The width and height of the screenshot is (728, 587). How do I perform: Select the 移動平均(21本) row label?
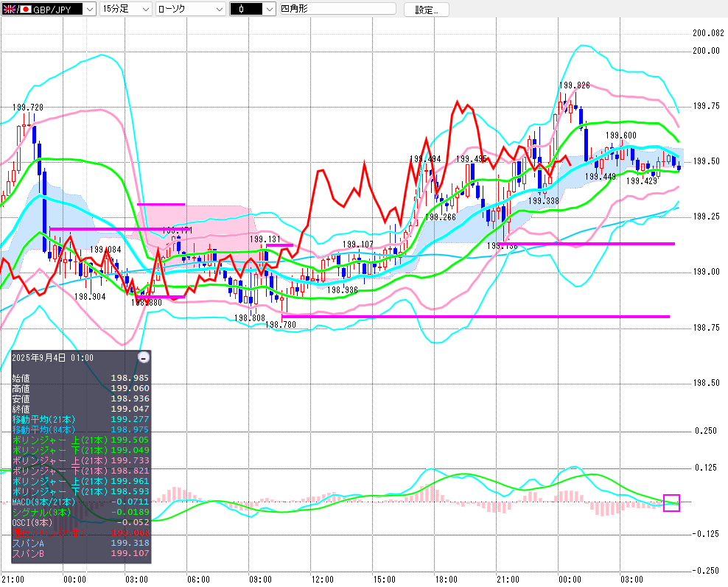(x=43, y=420)
